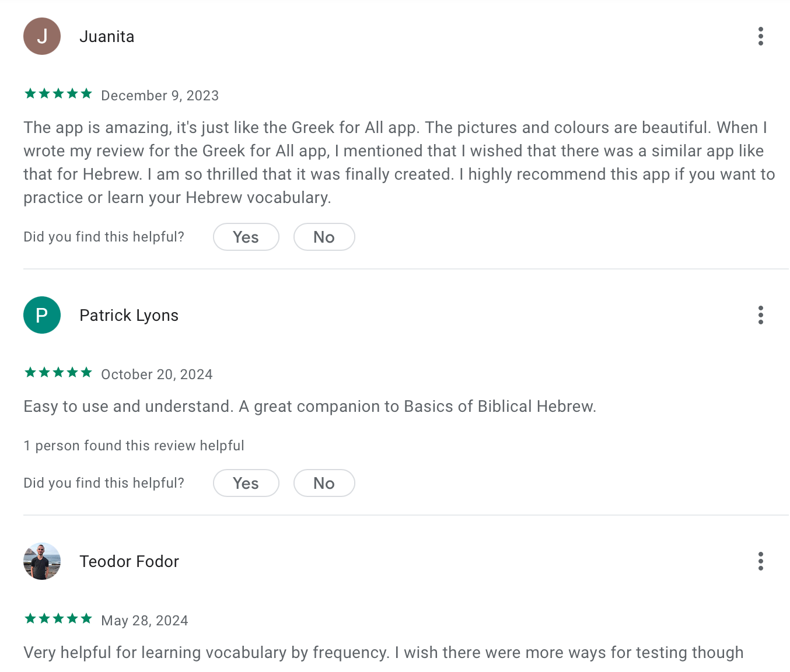Choose No for Patrick Lyons' review helpfulness

pyautogui.click(x=324, y=483)
